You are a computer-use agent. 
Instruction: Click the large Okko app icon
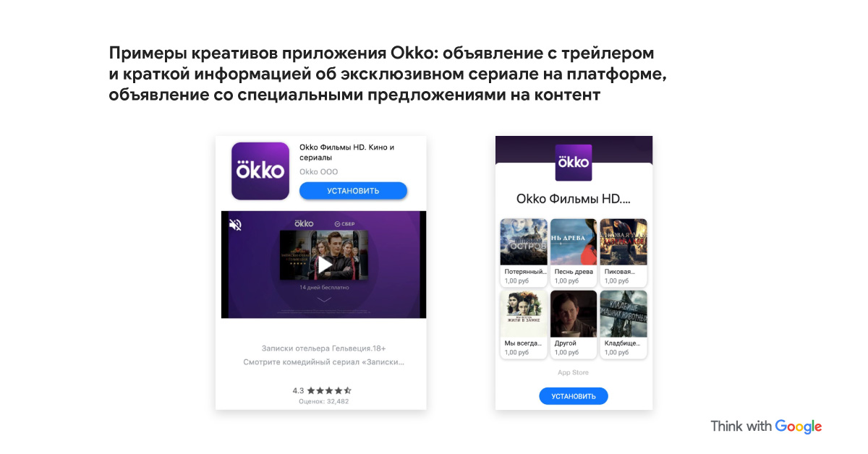pyautogui.click(x=261, y=171)
